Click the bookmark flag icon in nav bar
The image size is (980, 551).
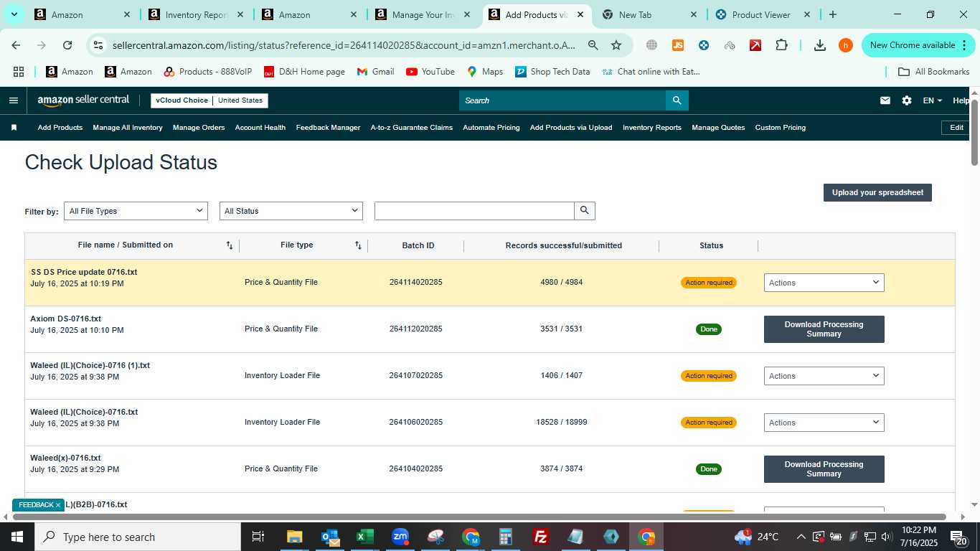(x=14, y=128)
